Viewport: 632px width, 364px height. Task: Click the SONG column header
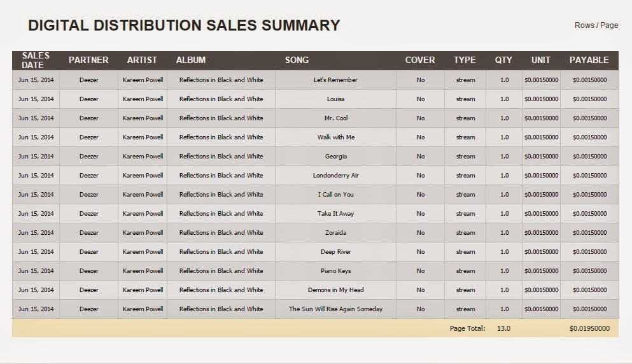pyautogui.click(x=297, y=60)
